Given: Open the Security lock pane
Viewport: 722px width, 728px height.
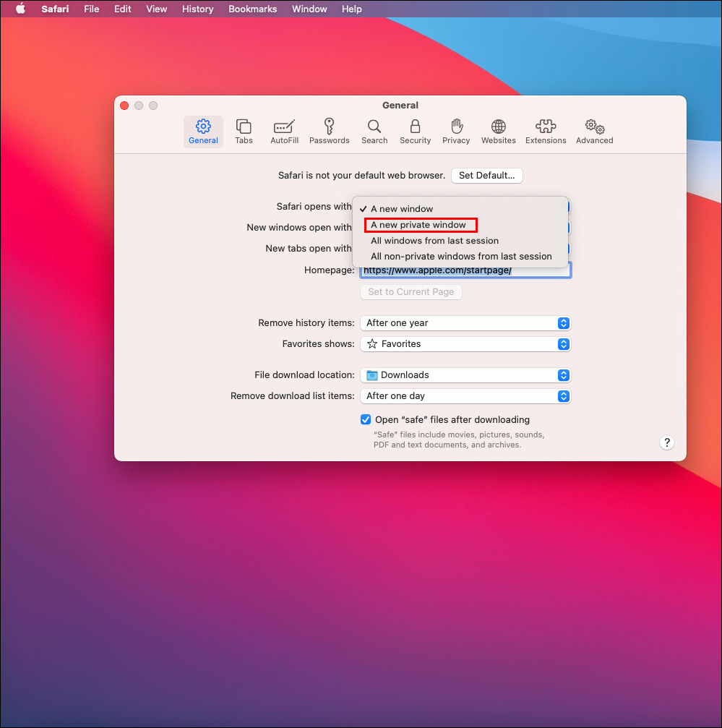Looking at the screenshot, I should [x=415, y=132].
